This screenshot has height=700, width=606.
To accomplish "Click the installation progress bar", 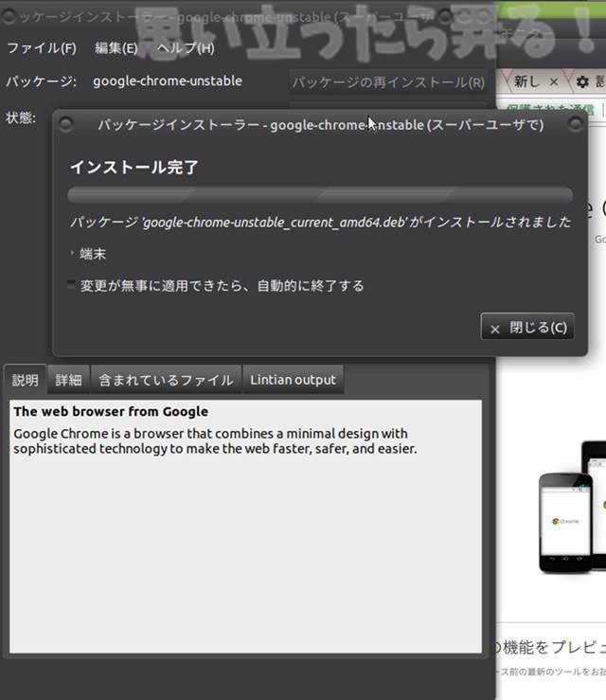I will 320,195.
